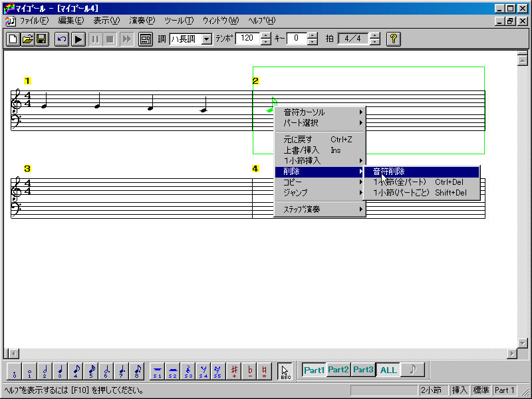Start playback with the play button
The height and width of the screenshot is (399, 532).
click(x=78, y=39)
